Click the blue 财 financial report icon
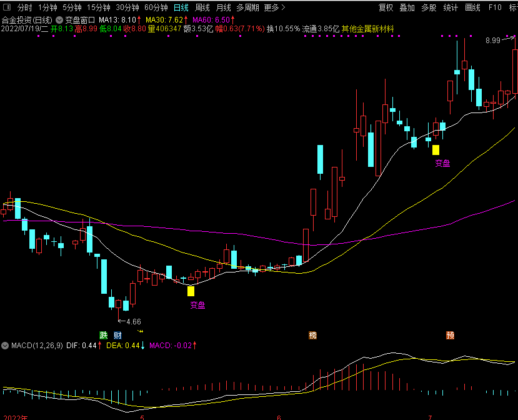 pyautogui.click(x=118, y=336)
